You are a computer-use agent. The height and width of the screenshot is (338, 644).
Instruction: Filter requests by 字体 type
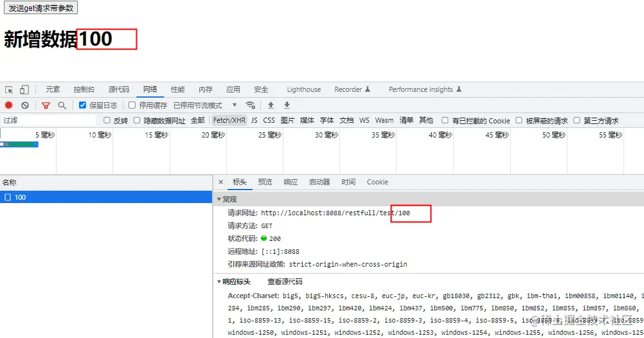[327, 120]
